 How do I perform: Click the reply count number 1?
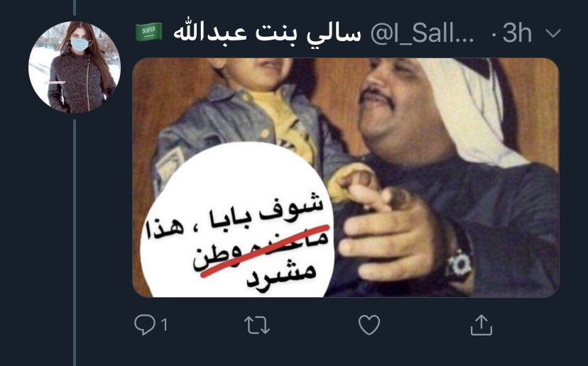pos(164,325)
